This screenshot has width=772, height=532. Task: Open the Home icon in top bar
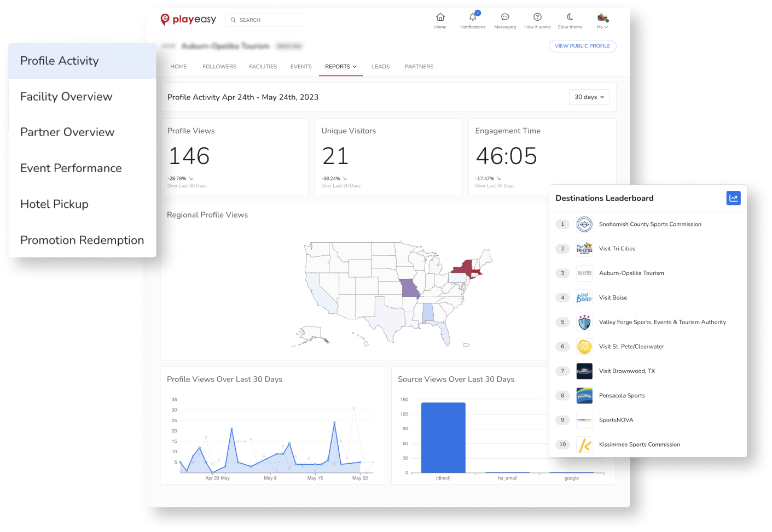(440, 17)
